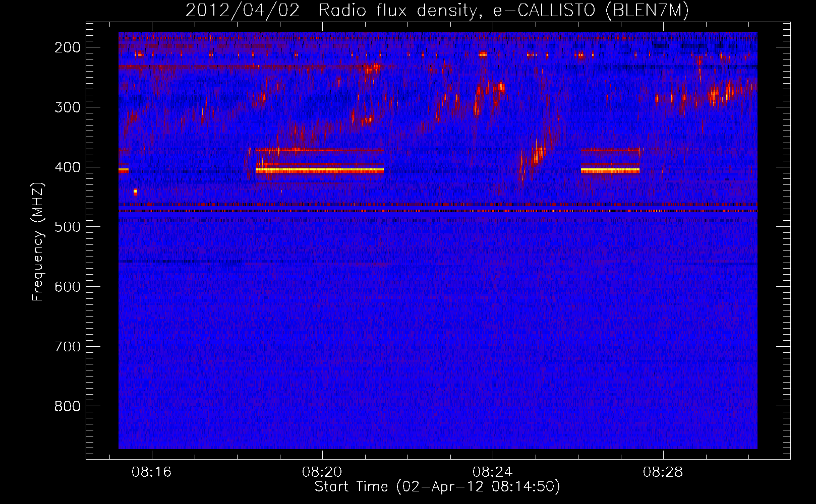Click the 700 frequency axis label

68,347
